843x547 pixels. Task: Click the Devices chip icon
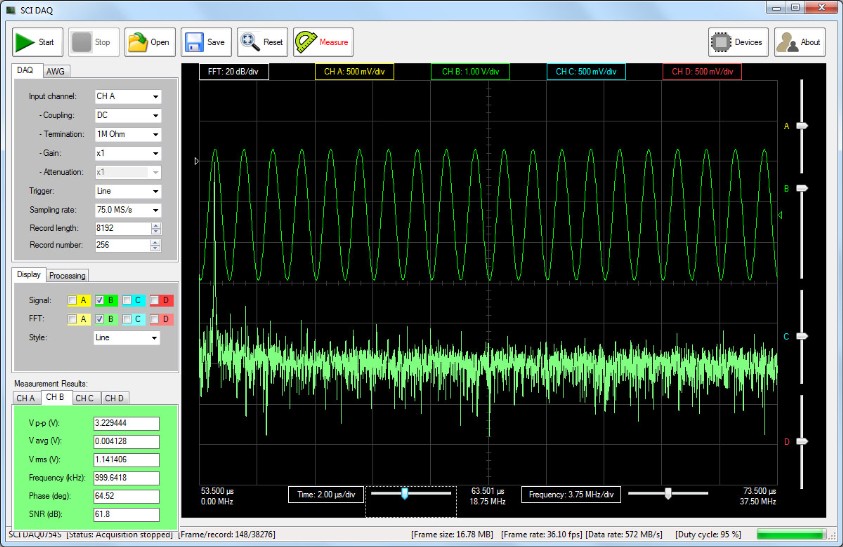[x=721, y=42]
